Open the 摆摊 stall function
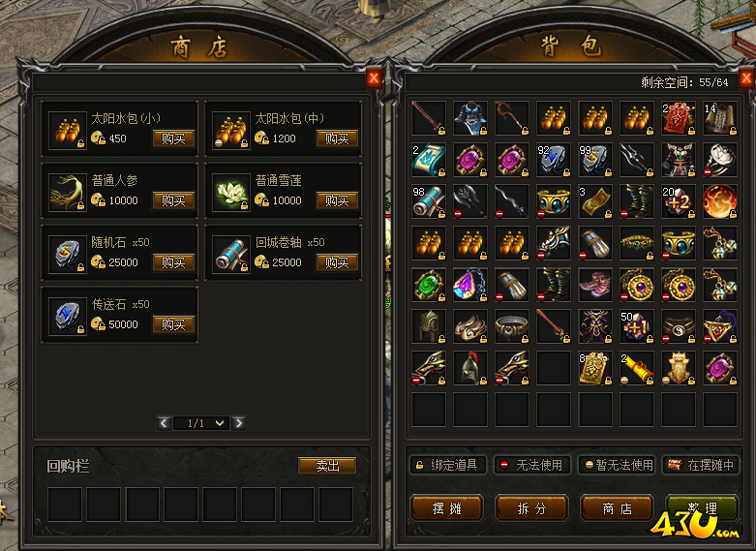This screenshot has height=551, width=756. (x=446, y=508)
